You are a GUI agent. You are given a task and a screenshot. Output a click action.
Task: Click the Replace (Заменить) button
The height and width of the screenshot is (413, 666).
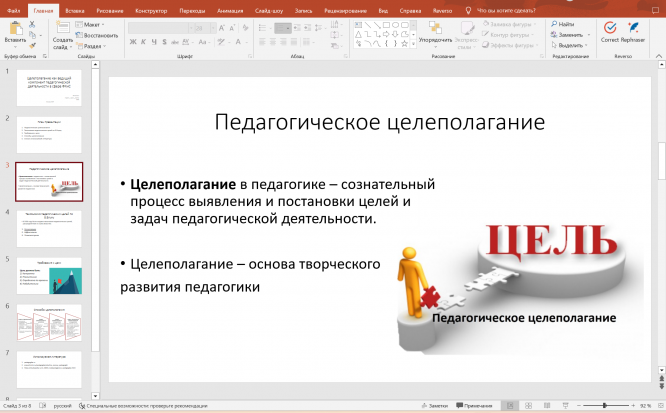(x=572, y=34)
